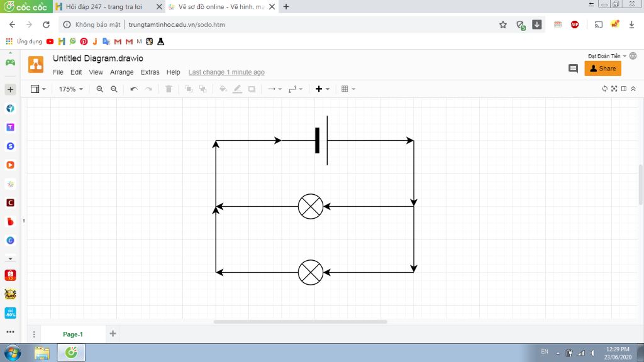Bookmark page with star icon
The height and width of the screenshot is (362, 644).
(x=502, y=25)
